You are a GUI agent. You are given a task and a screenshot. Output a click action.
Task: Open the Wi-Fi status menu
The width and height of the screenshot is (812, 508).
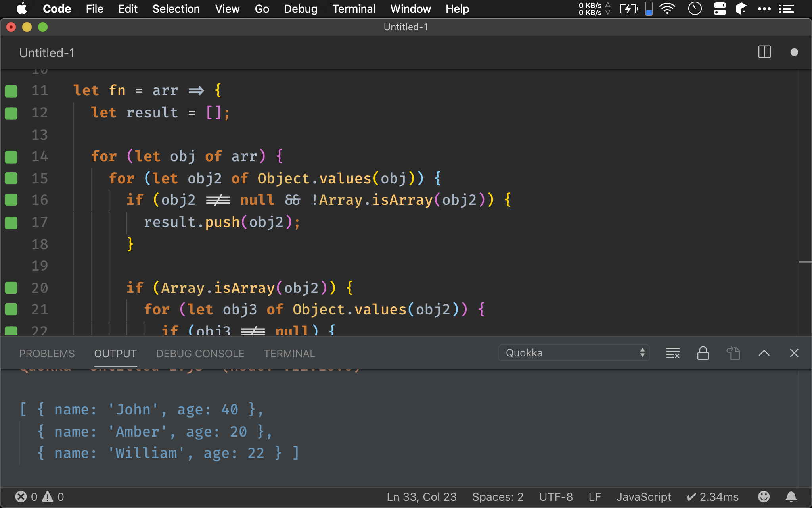pyautogui.click(x=668, y=9)
